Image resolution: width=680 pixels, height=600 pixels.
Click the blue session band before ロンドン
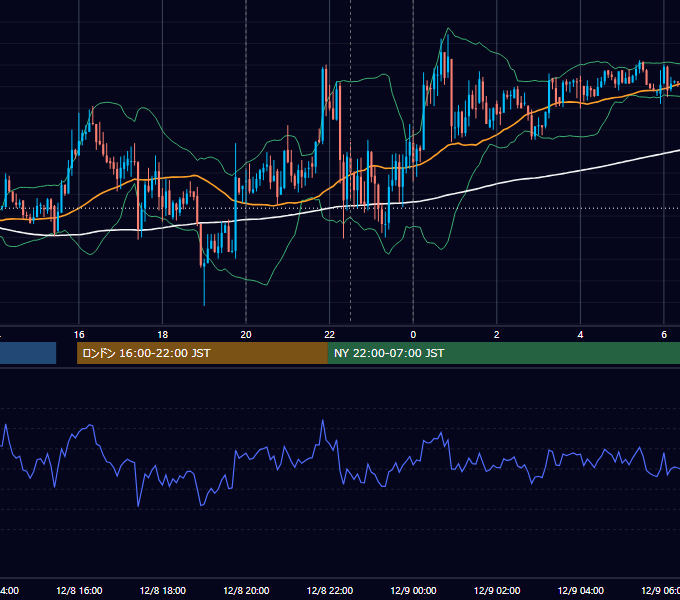tap(28, 353)
